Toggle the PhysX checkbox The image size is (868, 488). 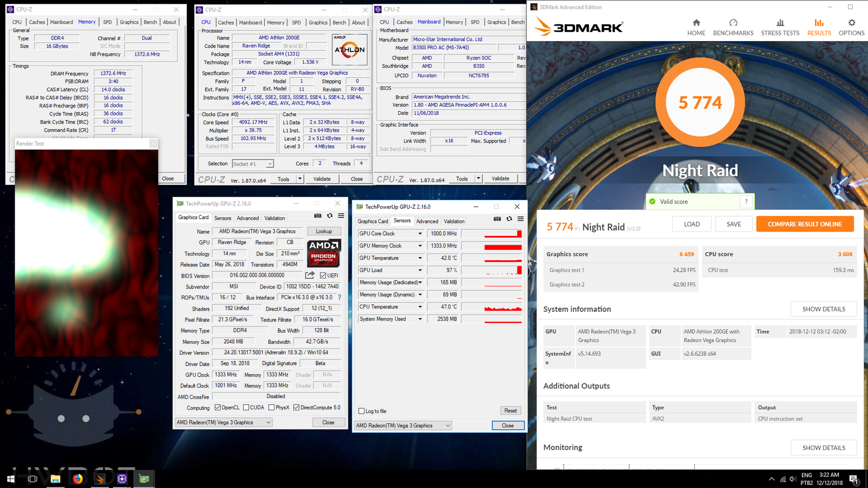[x=271, y=408]
